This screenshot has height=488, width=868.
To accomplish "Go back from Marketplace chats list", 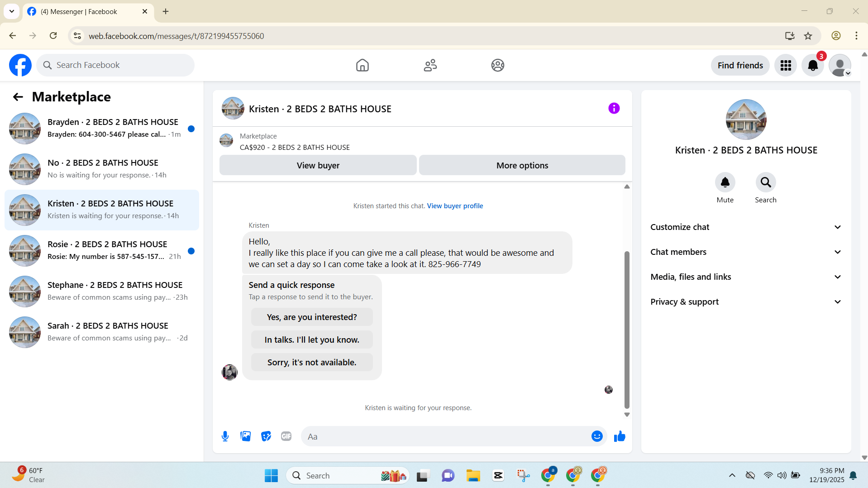I will [18, 97].
